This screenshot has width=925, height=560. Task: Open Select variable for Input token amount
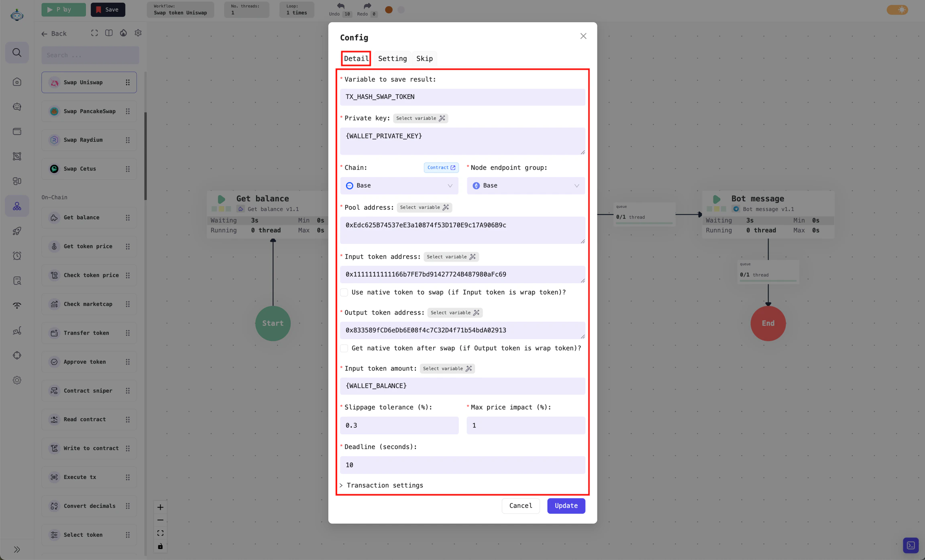click(447, 369)
